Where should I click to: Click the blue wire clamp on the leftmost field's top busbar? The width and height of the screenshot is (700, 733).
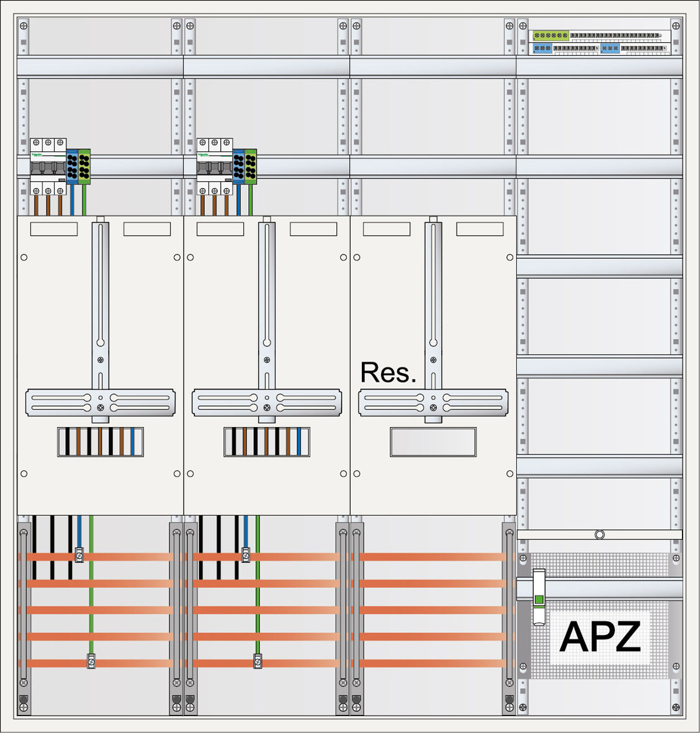coord(79,555)
